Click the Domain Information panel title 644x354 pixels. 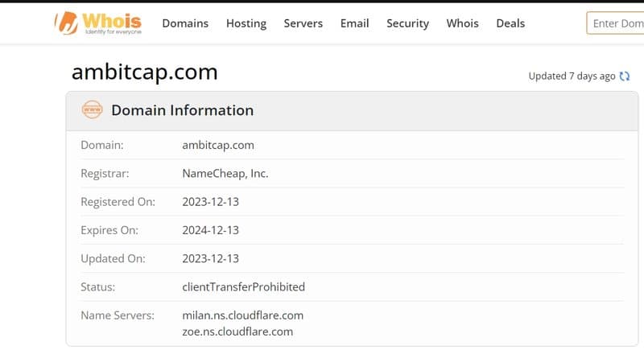click(183, 110)
